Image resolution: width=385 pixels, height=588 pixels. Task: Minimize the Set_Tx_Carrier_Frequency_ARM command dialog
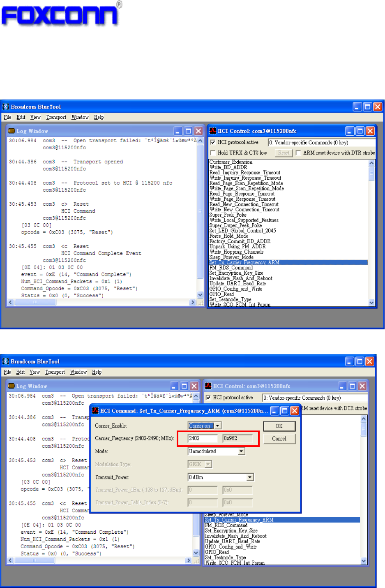click(274, 411)
